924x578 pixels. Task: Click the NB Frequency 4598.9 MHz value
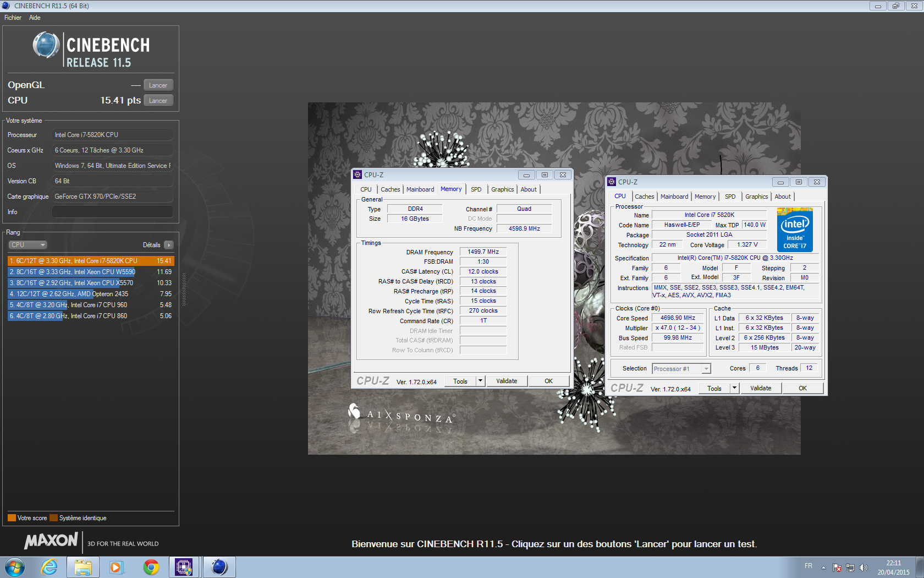524,228
